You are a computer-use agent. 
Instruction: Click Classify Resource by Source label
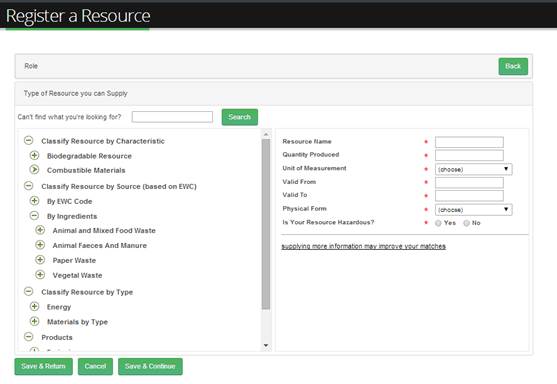119,186
